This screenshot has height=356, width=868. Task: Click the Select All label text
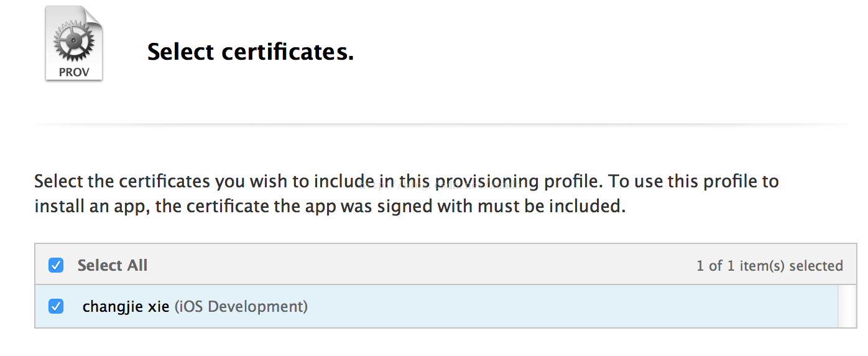(x=113, y=266)
